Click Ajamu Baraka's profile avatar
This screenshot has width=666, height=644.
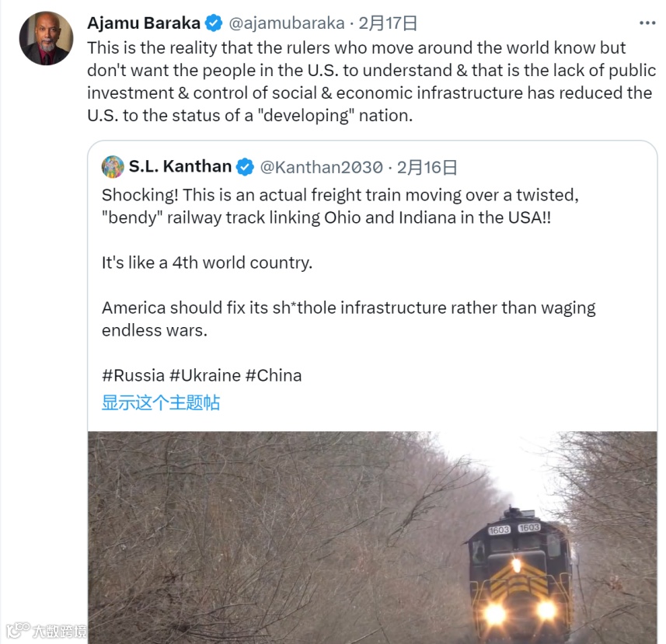[47, 38]
